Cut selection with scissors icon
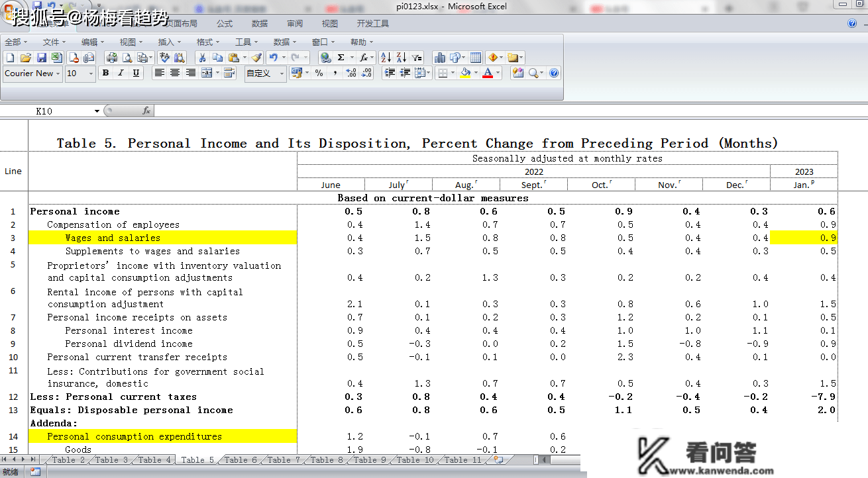 [202, 58]
